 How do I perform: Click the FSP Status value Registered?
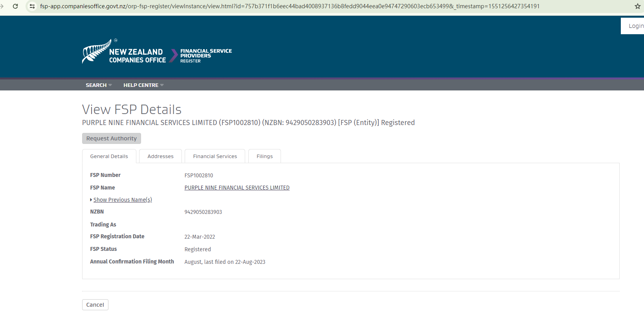click(198, 249)
